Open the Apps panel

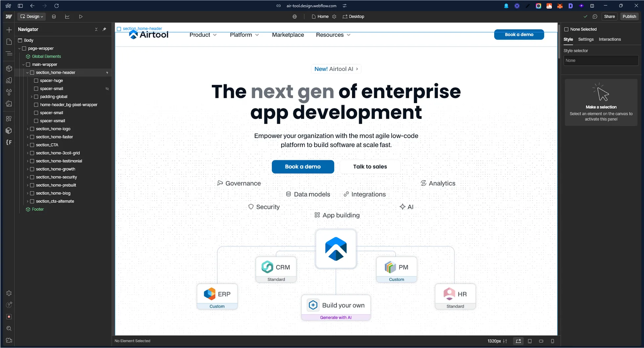pyautogui.click(x=9, y=119)
